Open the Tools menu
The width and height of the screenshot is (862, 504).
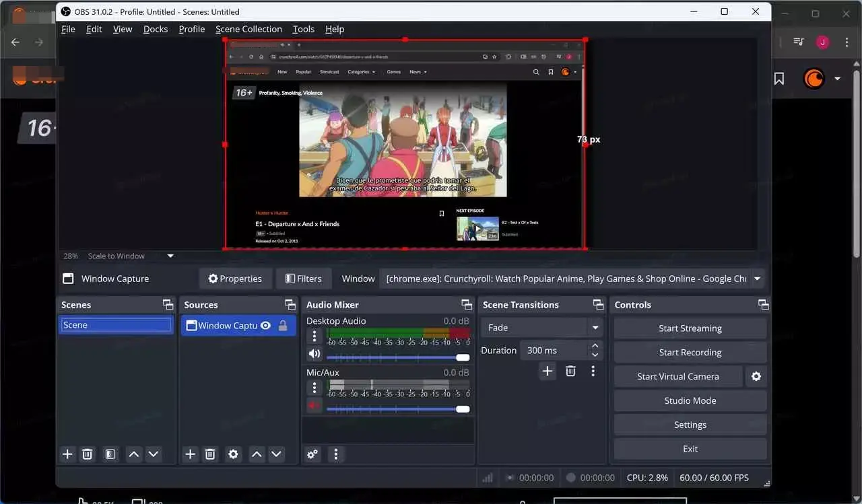[304, 29]
